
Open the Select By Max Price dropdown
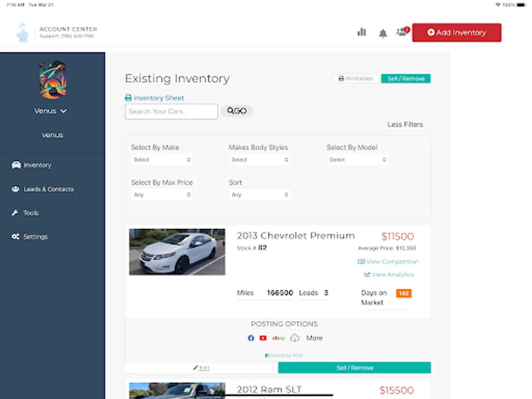point(162,195)
